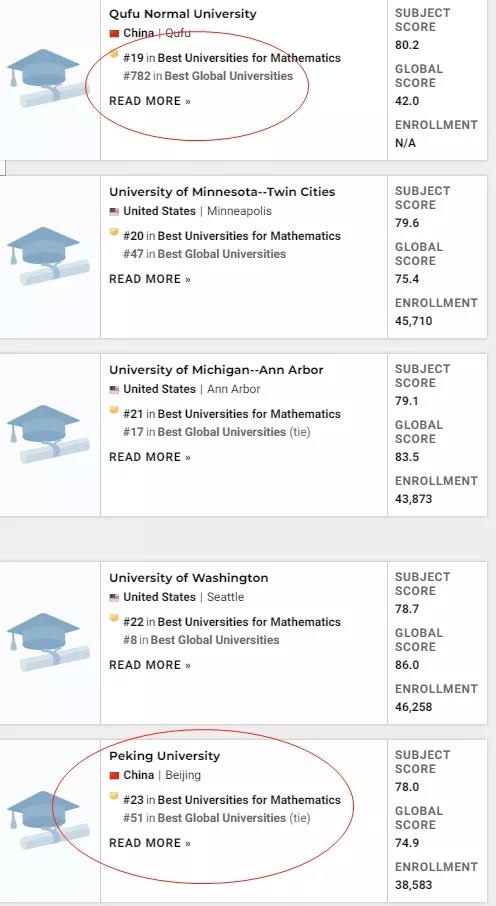Open the Peking University title link
This screenshot has height=906, width=496.
pyautogui.click(x=165, y=756)
